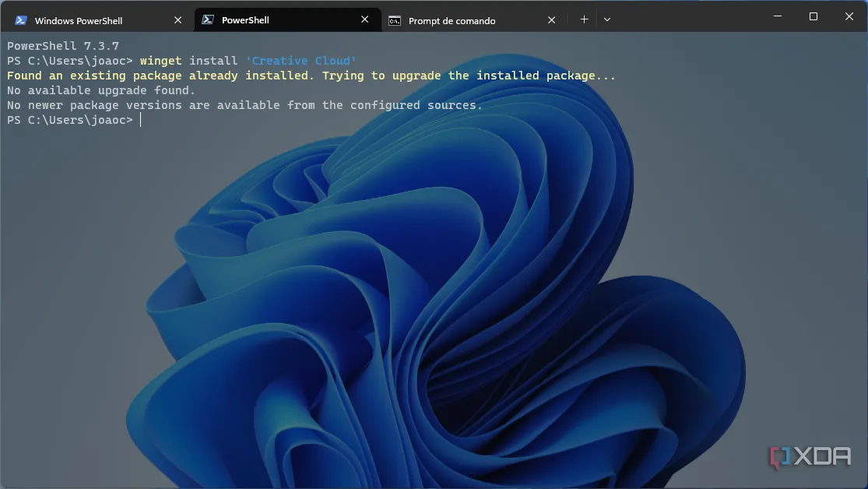Image resolution: width=868 pixels, height=489 pixels.
Task: Minimize the Terminal window
Action: [777, 16]
